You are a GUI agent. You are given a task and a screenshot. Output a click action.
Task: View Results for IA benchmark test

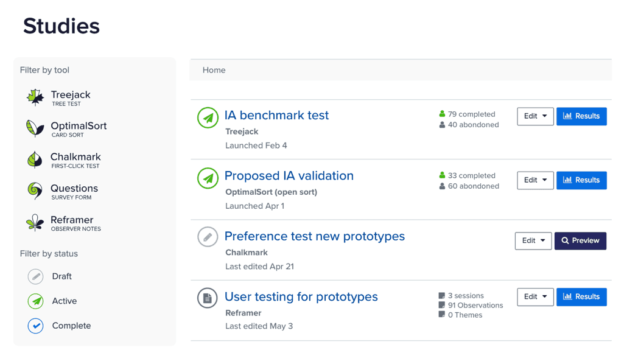582,116
